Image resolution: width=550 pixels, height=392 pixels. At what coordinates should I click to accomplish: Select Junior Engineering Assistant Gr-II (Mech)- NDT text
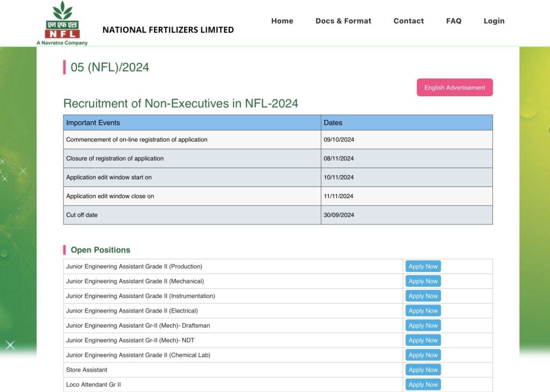click(130, 340)
